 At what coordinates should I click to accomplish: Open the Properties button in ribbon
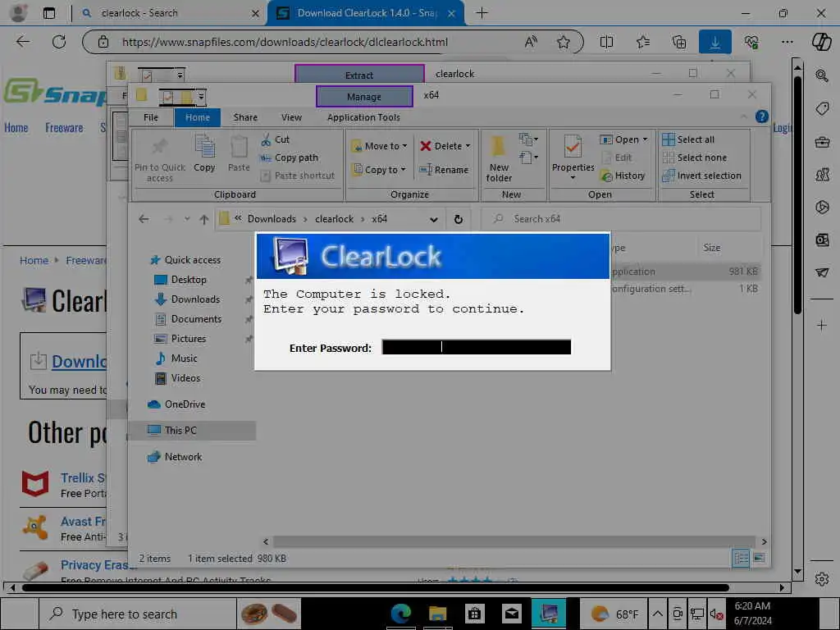point(573,157)
